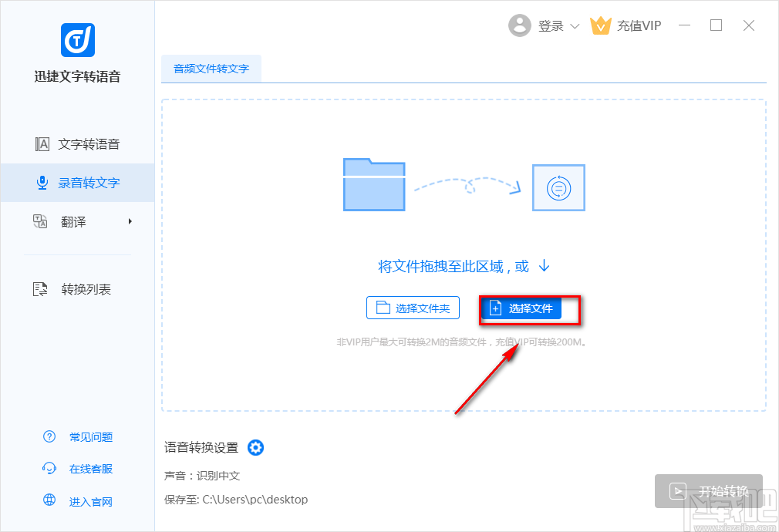The height and width of the screenshot is (532, 779).
Task: Click the highlighted 选择文件 button
Action: [529, 308]
